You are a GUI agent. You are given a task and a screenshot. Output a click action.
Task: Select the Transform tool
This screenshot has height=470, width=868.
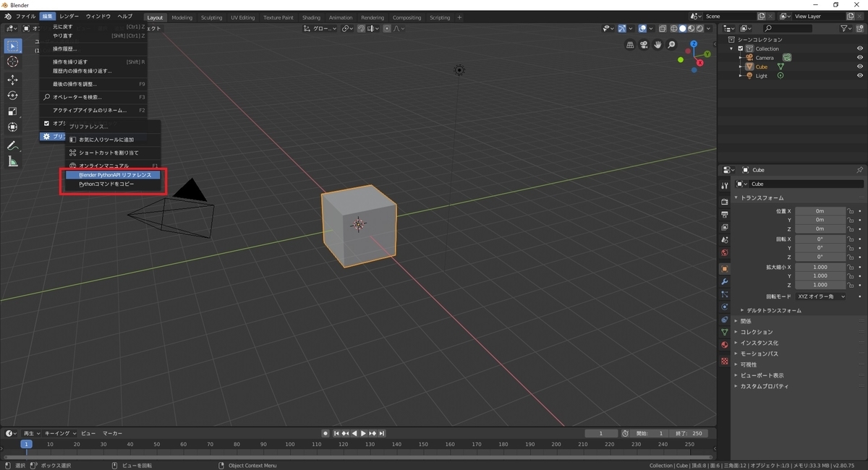12,127
